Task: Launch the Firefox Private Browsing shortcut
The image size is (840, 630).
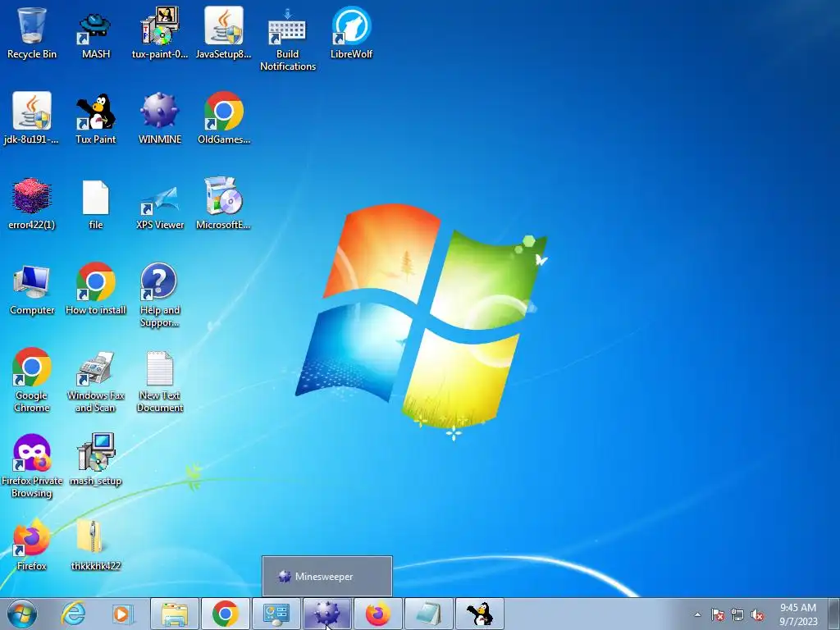Action: click(x=32, y=465)
